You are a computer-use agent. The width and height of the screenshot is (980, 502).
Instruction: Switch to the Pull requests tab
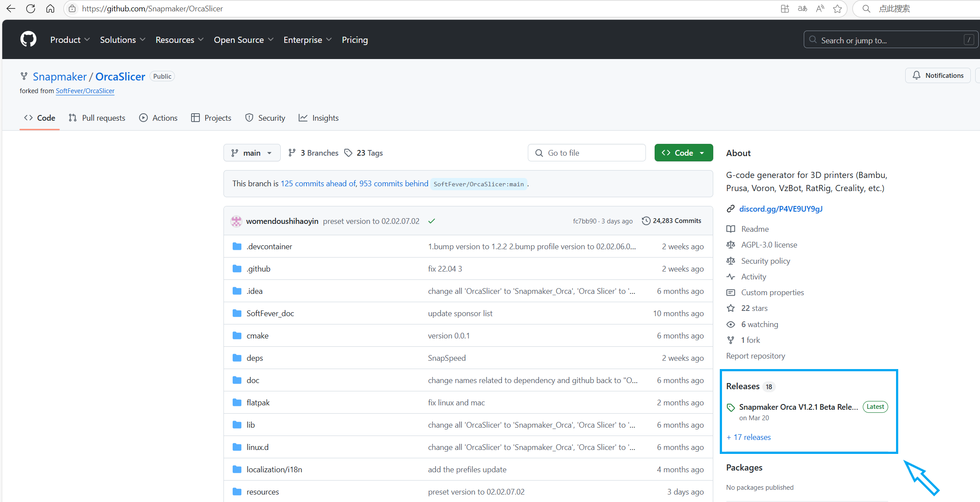pyautogui.click(x=97, y=118)
